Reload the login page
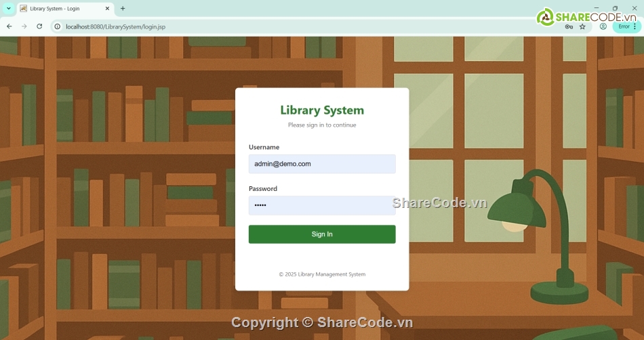Viewport: 644px width, 340px height. click(39, 26)
